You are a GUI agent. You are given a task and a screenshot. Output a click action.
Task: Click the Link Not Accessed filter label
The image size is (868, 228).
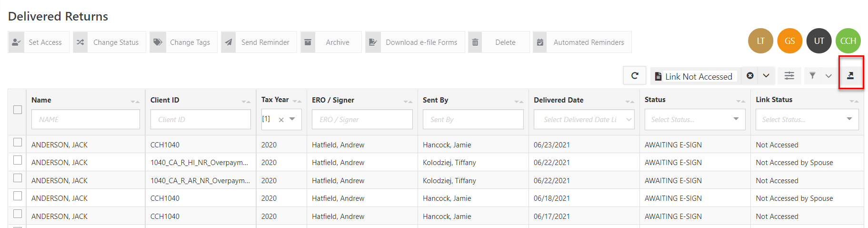pyautogui.click(x=698, y=76)
